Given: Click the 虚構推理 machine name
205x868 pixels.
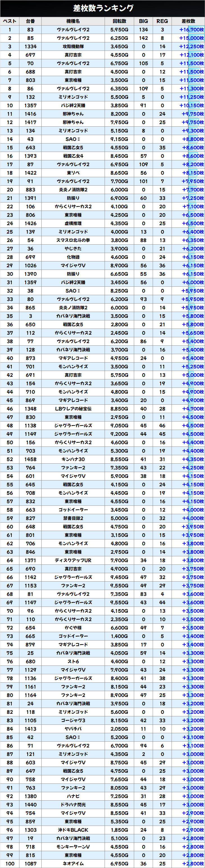Looking at the screenshot, I should (73, 224).
